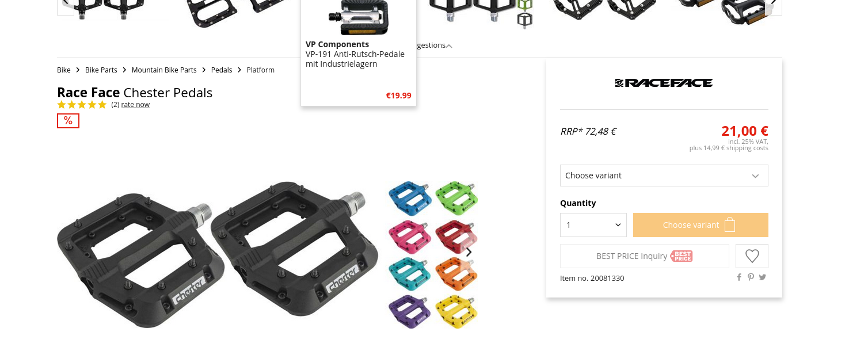Viewport: 868px width, 347px height.
Task: Open the Choose variant dropdown
Action: click(x=664, y=176)
